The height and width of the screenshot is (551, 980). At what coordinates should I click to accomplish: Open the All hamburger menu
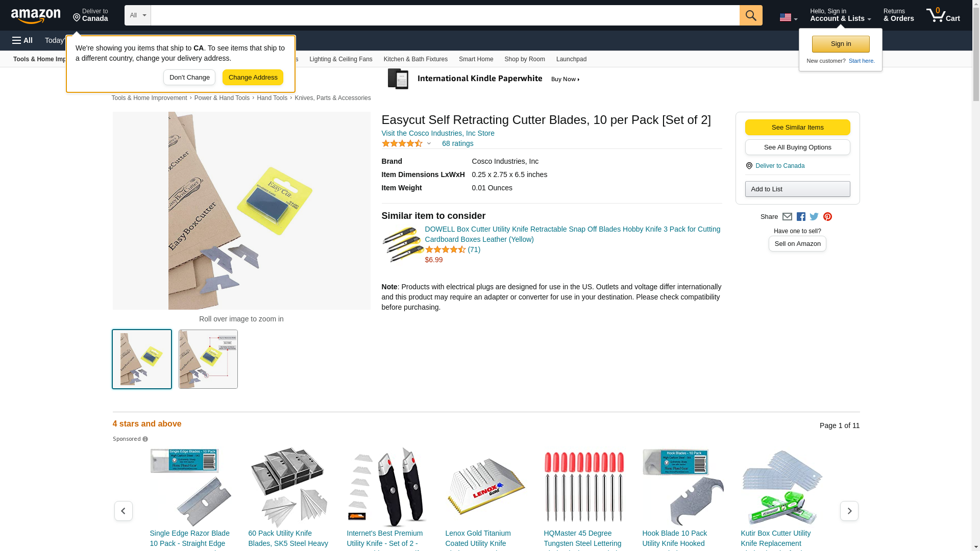(x=22, y=40)
